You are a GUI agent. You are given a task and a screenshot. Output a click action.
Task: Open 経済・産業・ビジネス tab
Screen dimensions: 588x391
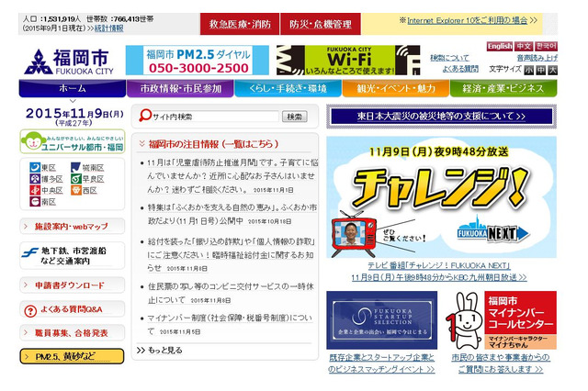503,88
